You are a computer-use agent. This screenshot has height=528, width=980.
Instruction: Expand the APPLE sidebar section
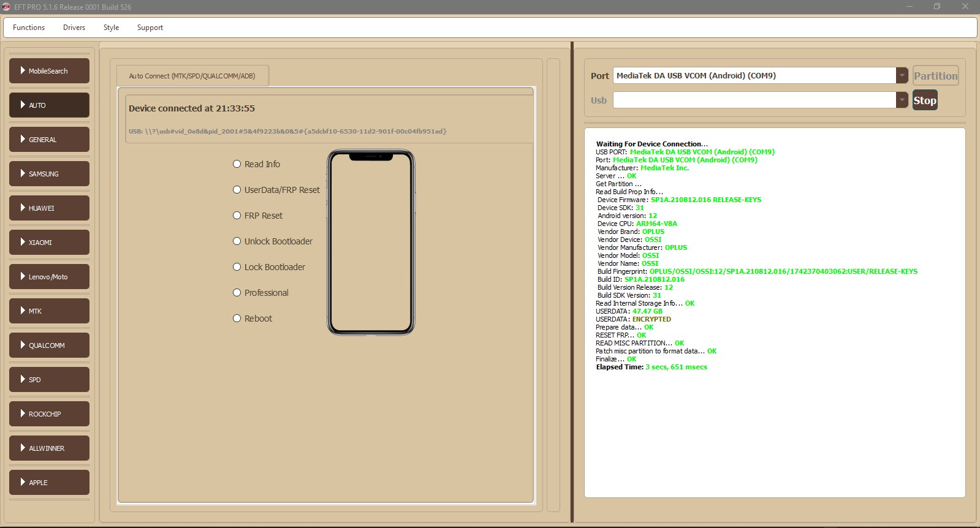[x=49, y=483]
